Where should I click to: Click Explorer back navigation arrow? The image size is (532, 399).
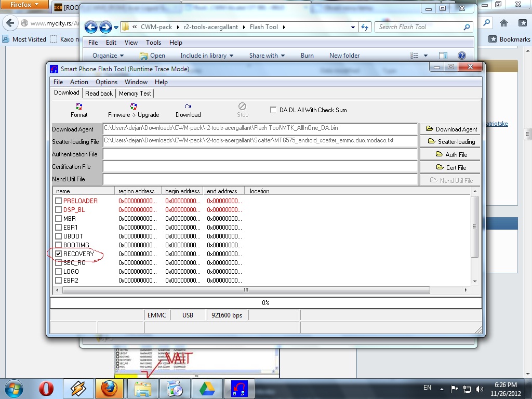[x=91, y=28]
